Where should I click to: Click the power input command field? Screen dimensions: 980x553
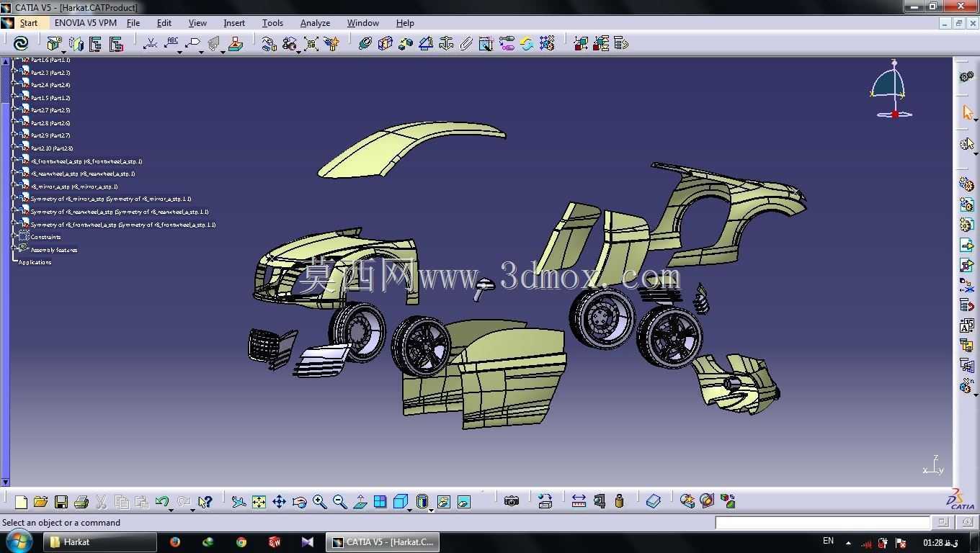(822, 523)
